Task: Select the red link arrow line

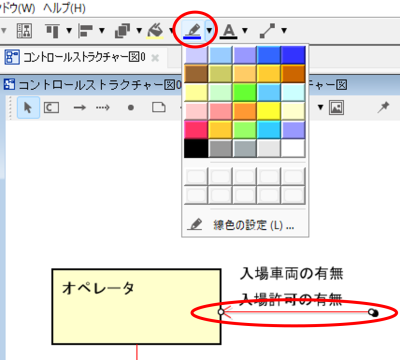Action: pyautogui.click(x=297, y=312)
